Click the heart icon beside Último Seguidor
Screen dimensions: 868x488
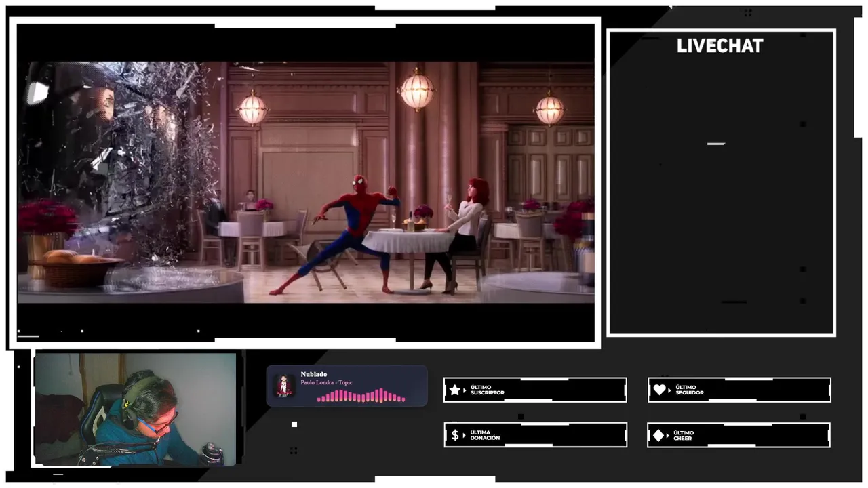[x=659, y=390]
